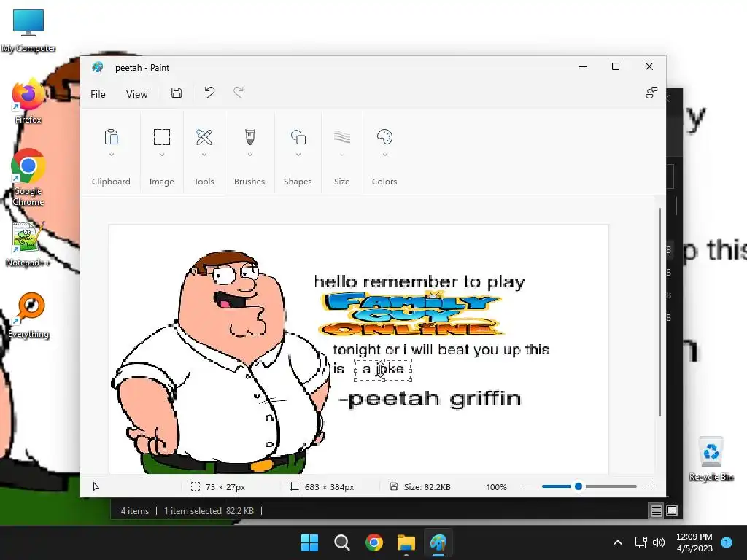The width and height of the screenshot is (747, 560).
Task: Switch to large icons view in File Explorer
Action: [x=672, y=510]
